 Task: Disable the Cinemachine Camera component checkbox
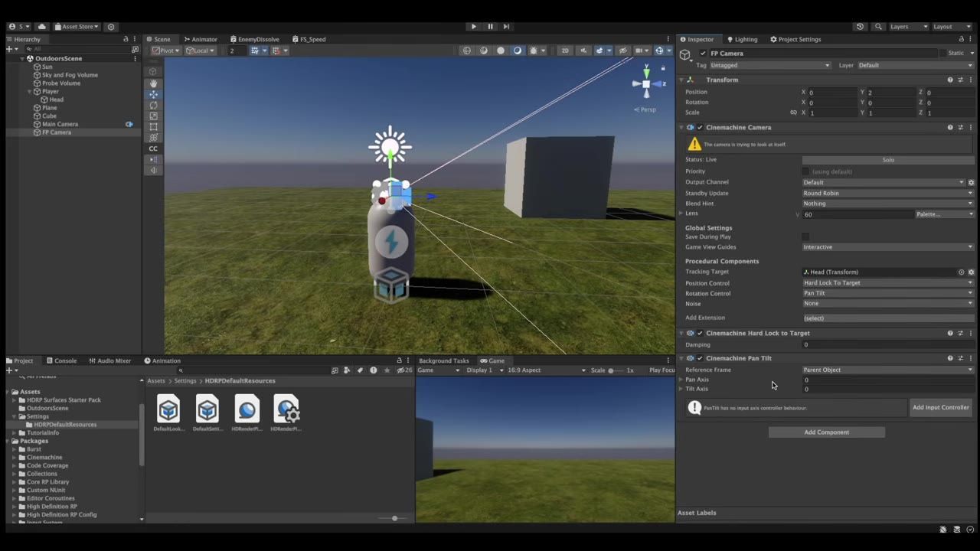click(x=700, y=128)
